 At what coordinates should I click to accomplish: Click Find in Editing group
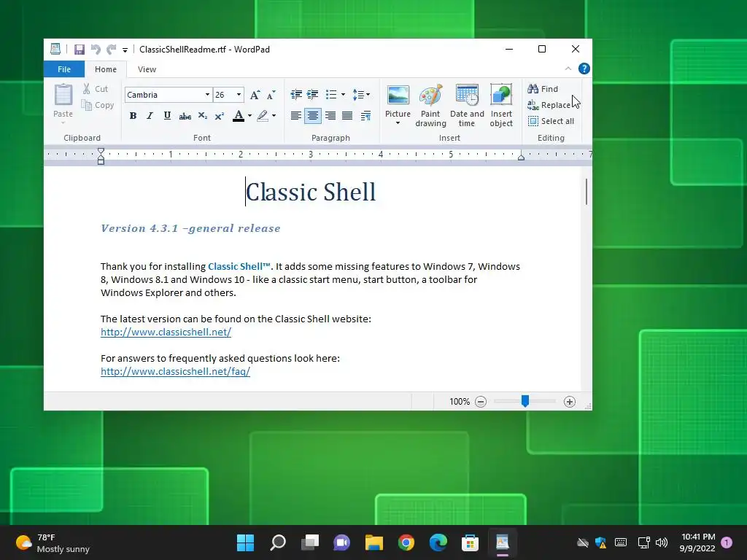coord(543,88)
